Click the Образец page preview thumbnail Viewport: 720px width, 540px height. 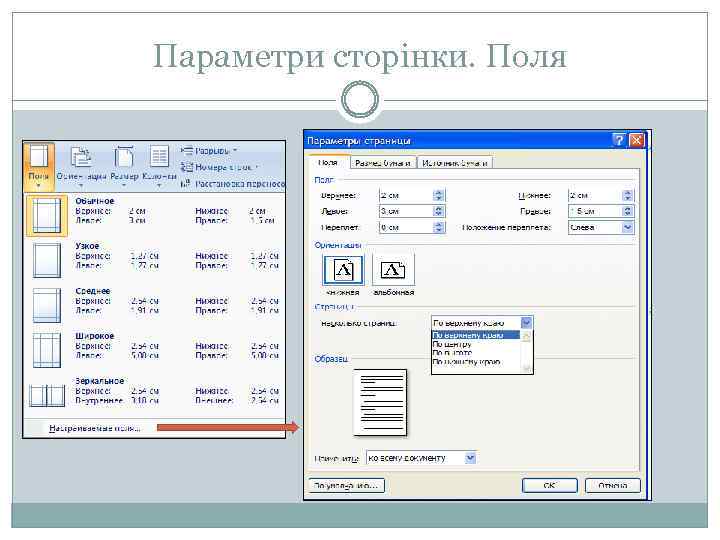[380, 403]
